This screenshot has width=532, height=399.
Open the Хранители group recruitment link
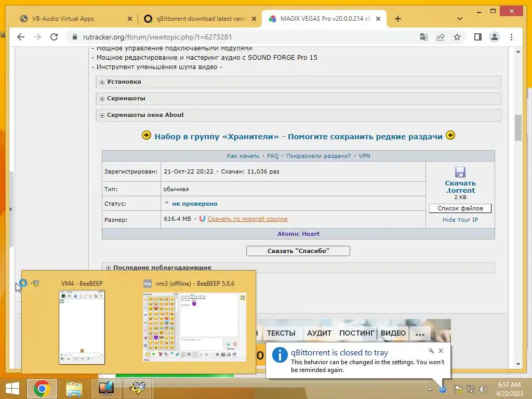point(299,137)
